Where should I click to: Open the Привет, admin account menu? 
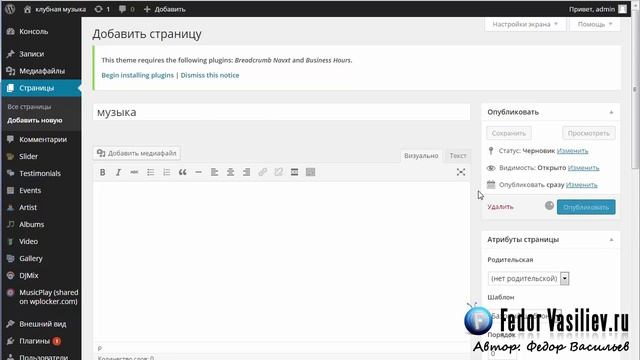pyautogui.click(x=598, y=9)
